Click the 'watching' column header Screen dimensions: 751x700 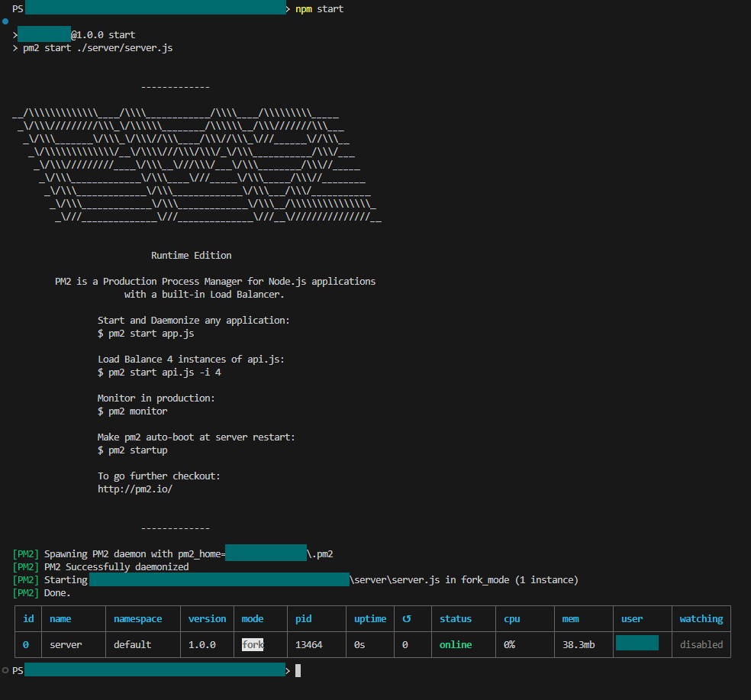tap(701, 618)
